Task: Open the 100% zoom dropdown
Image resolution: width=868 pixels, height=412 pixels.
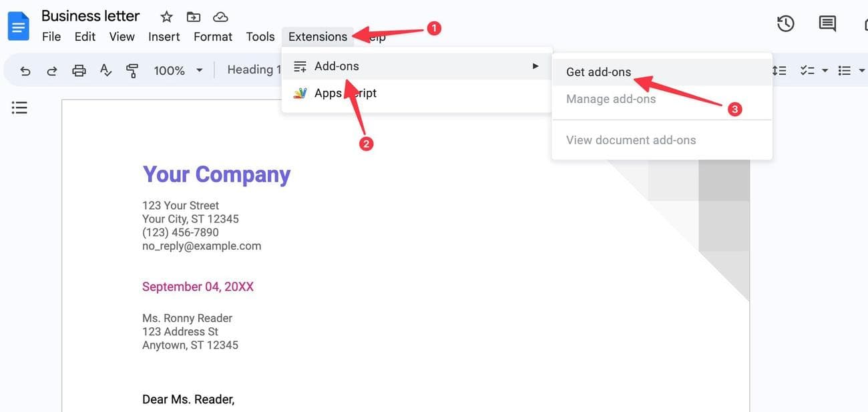Action: tap(178, 70)
